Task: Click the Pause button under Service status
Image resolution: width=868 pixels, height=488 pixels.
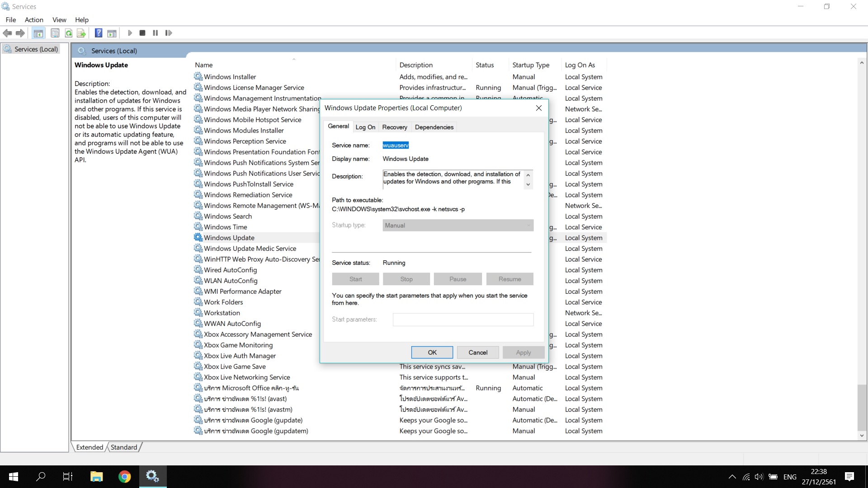Action: click(458, 279)
